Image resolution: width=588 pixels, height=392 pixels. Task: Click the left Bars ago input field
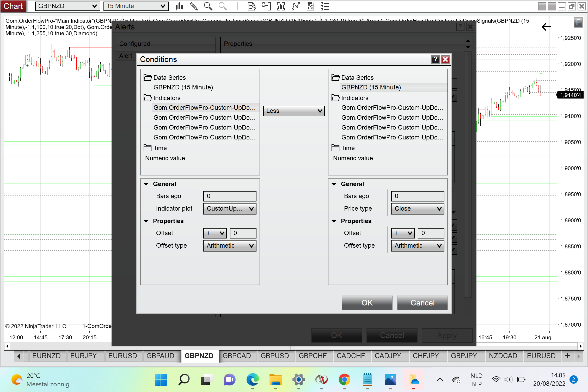(230, 196)
